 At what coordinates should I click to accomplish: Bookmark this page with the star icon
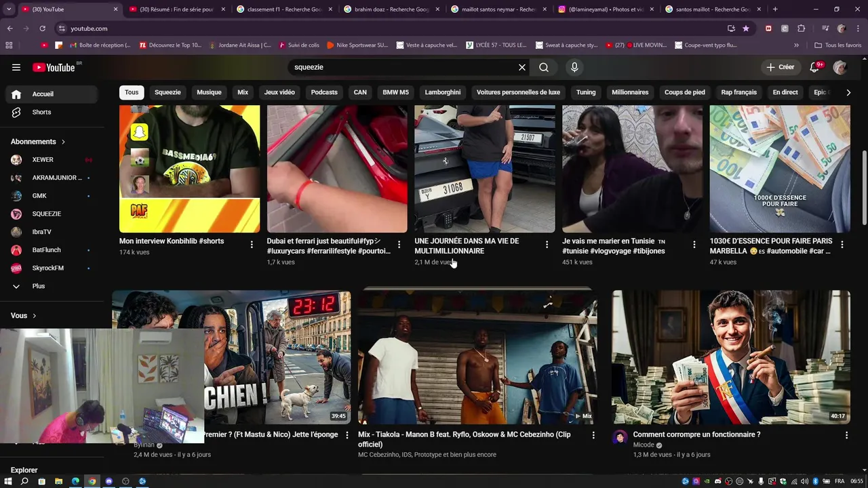pyautogui.click(x=746, y=28)
